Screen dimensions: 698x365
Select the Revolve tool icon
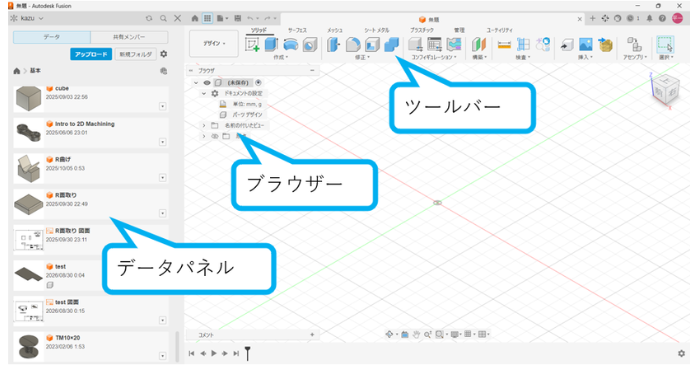click(291, 45)
